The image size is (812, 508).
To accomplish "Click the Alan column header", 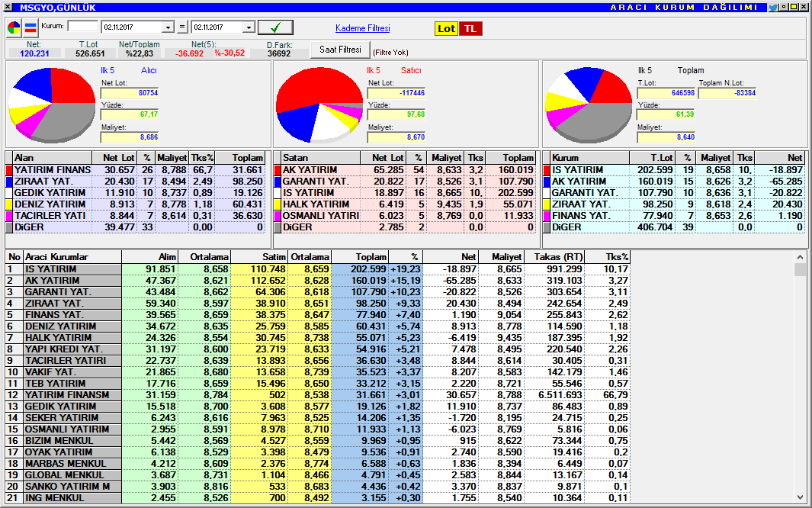I will [x=53, y=158].
